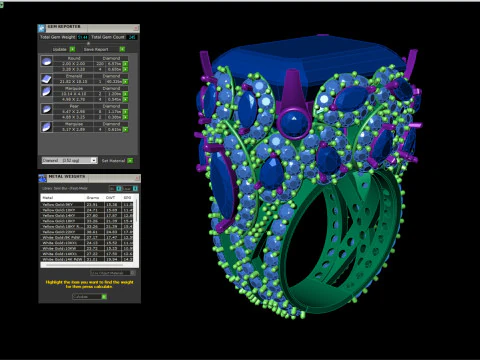
Task: Select the Emerald gem shape icon
Action: point(47,79)
